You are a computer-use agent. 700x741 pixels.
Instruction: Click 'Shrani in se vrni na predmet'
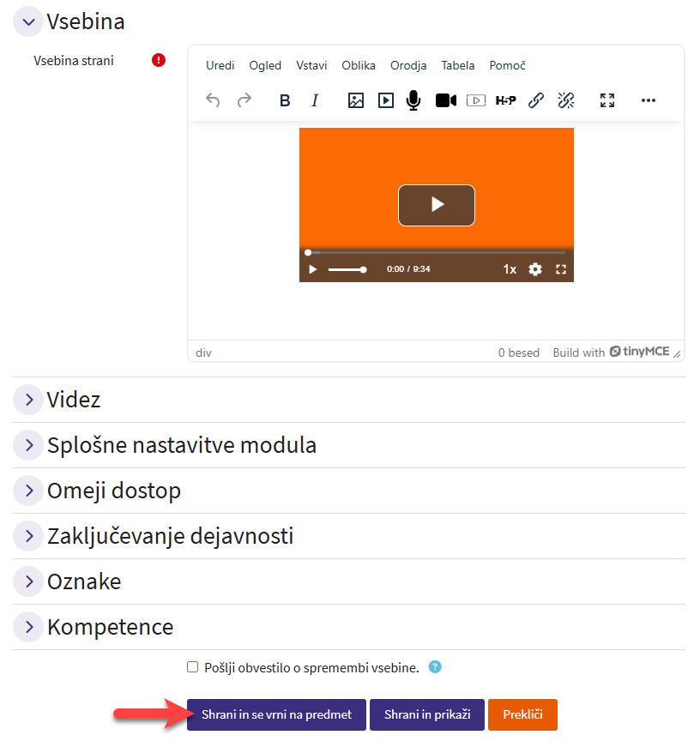[276, 714]
